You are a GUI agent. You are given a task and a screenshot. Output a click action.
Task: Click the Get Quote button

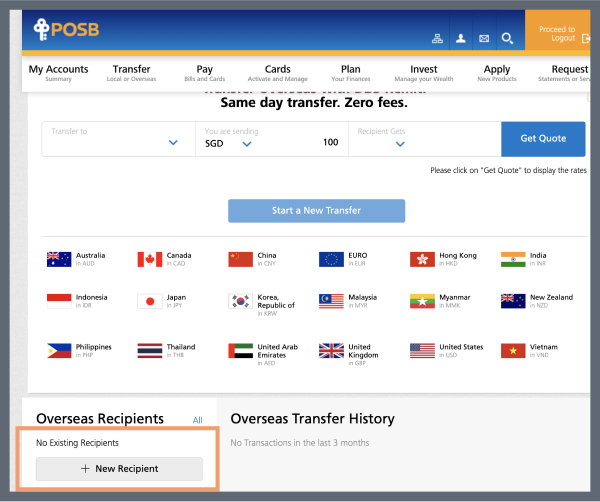(x=543, y=139)
